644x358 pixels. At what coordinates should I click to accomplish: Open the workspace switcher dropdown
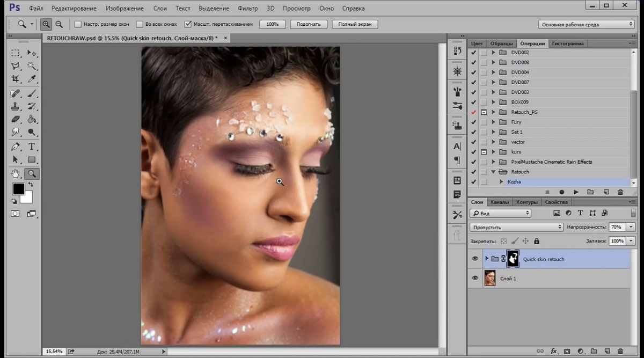tap(586, 24)
